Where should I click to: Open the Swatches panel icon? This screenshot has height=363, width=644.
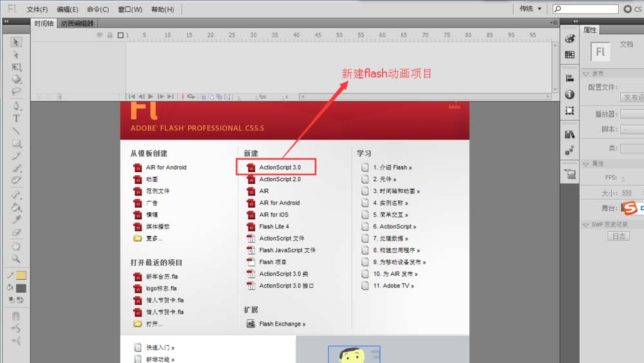coord(570,54)
